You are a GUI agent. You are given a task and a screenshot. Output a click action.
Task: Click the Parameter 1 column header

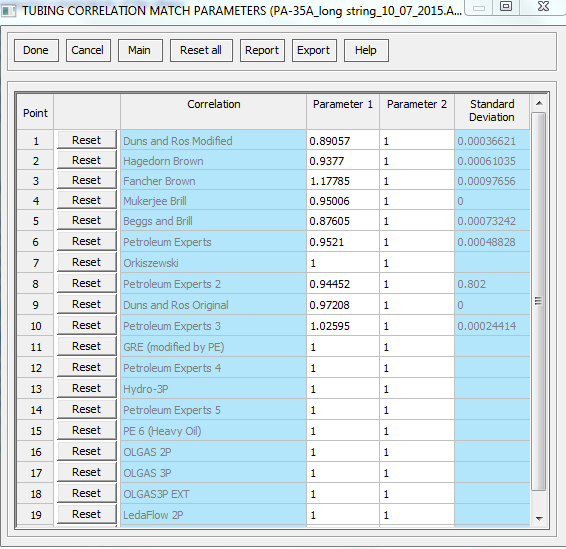[343, 111]
